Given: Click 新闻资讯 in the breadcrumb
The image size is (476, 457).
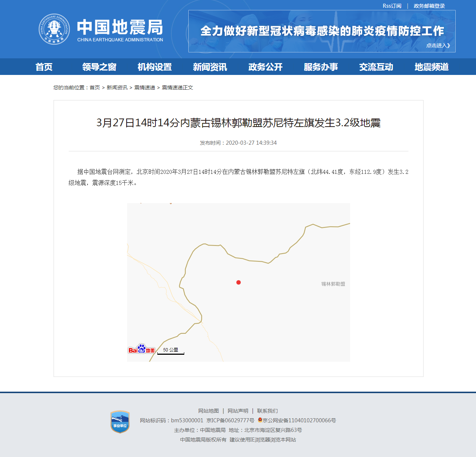Looking at the screenshot, I should (117, 87).
